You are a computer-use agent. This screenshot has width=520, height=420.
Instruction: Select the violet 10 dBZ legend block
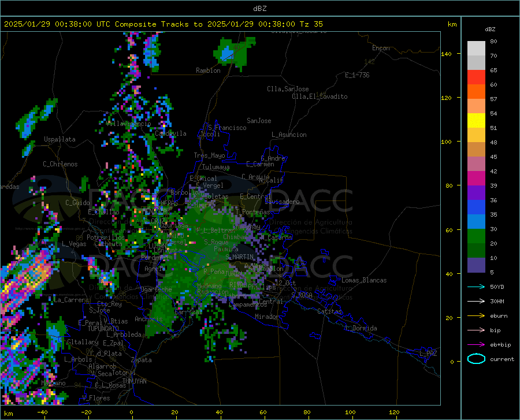476,265
